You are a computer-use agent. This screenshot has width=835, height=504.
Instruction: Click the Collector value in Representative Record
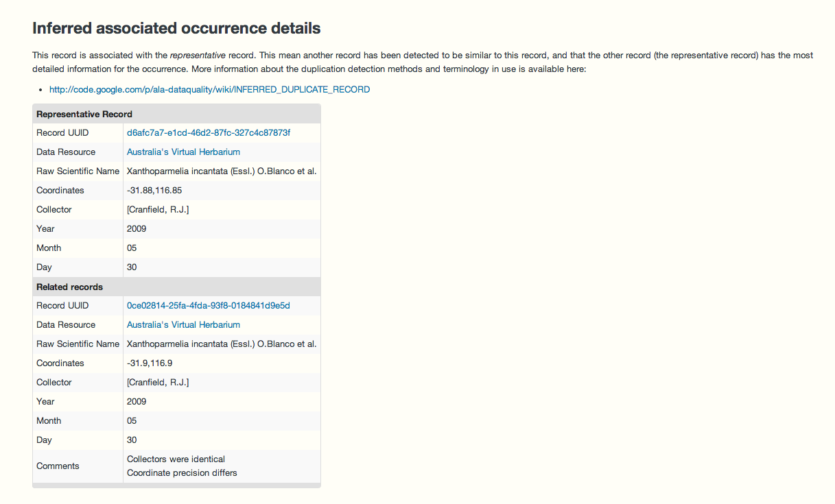tap(158, 209)
